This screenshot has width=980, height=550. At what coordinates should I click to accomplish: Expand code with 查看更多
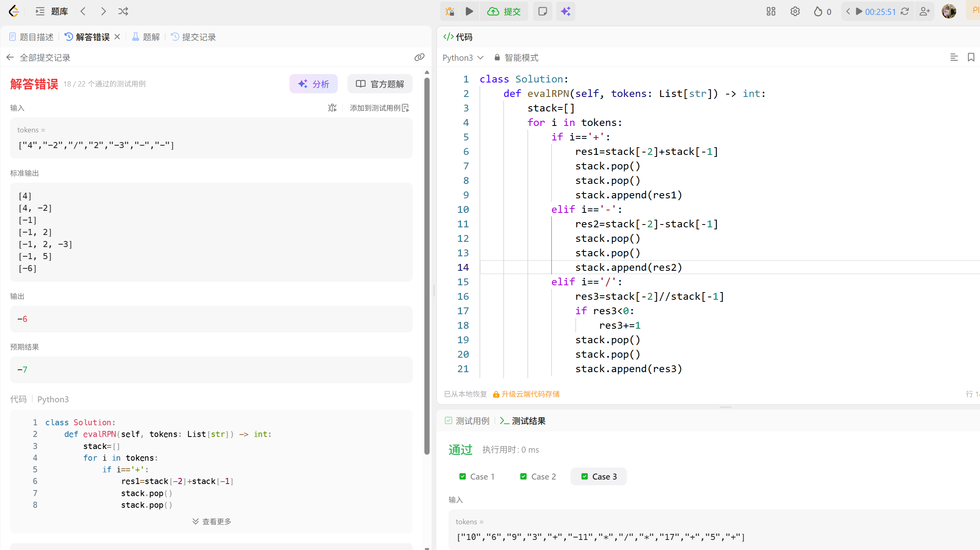pos(212,521)
